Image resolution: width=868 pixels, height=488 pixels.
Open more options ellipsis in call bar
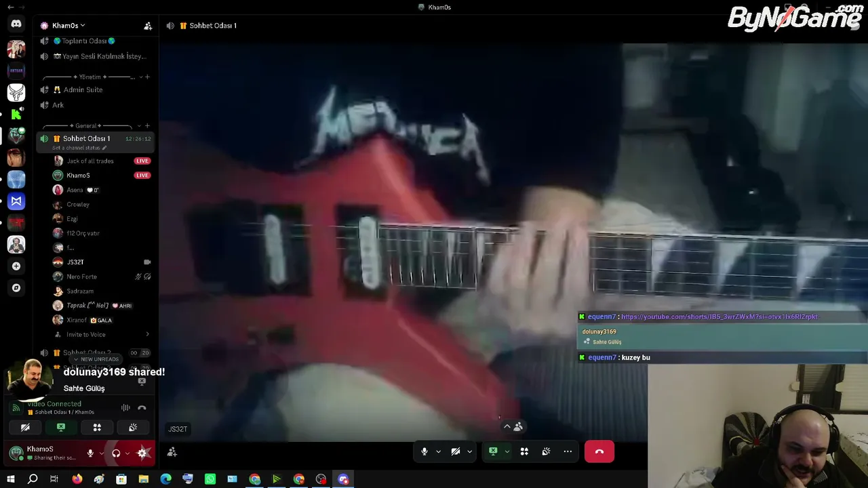[x=568, y=451]
